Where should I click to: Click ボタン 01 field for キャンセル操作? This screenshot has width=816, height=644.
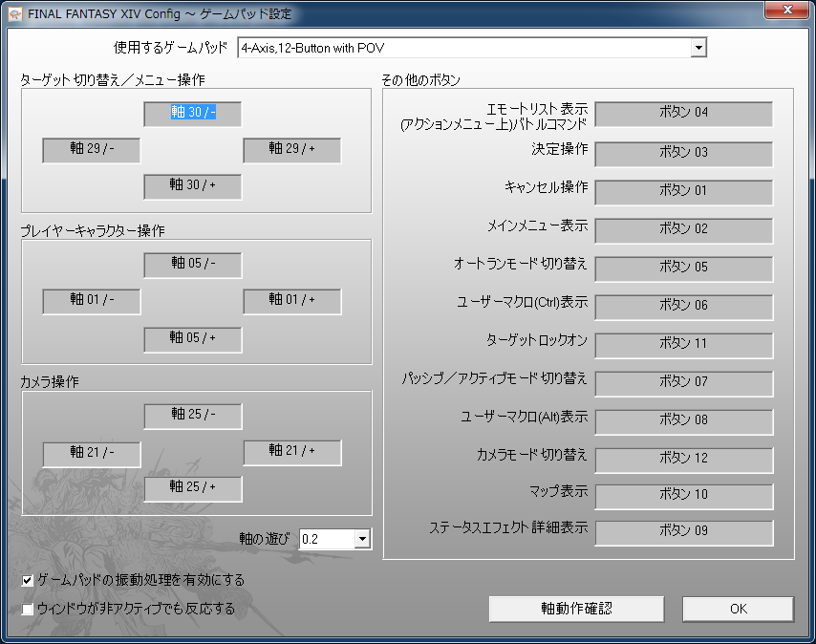pyautogui.click(x=684, y=192)
